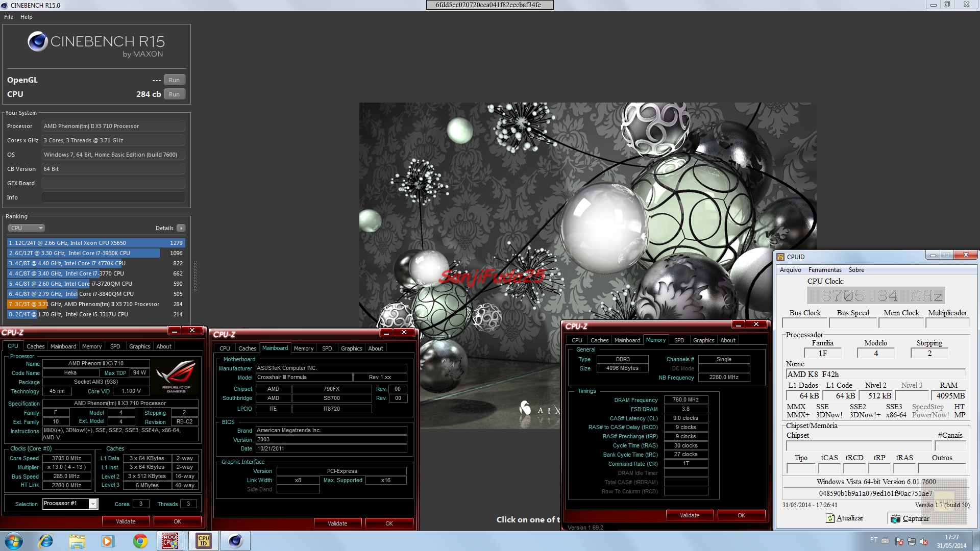
Task: Switch to CPUID app on the taskbar
Action: point(203,541)
